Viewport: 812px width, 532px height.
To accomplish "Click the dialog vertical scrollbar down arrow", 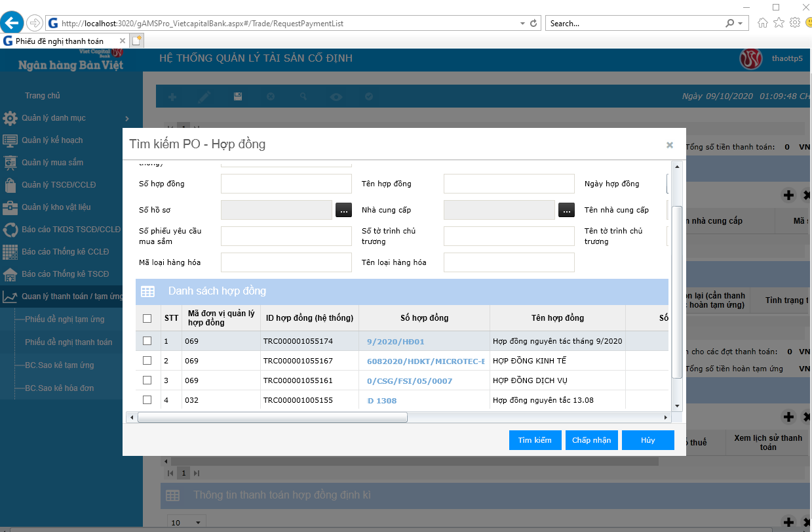I will tap(678, 407).
